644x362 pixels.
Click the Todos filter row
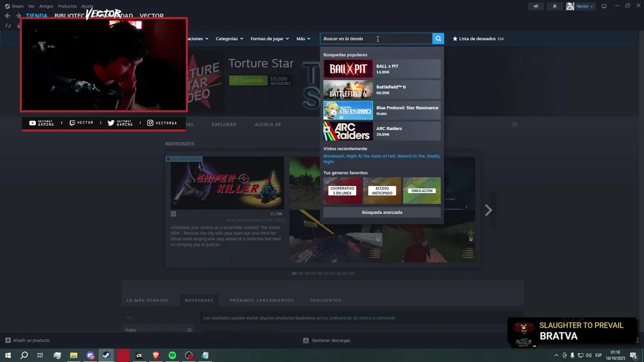[x=158, y=330]
